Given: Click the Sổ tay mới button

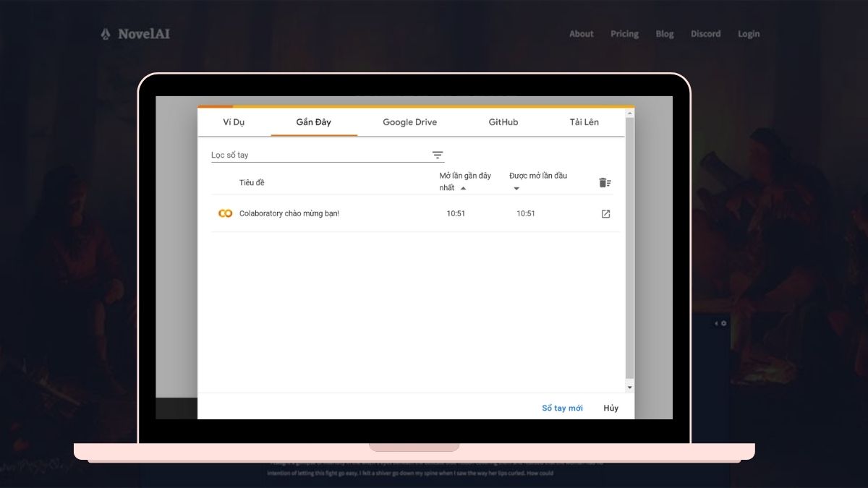Looking at the screenshot, I should pos(562,408).
